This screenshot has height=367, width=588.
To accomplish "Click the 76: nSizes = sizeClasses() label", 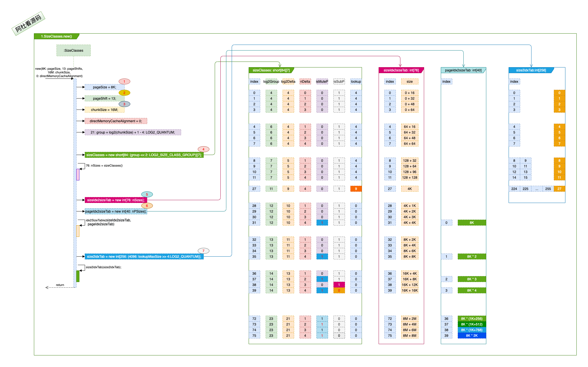I will 104,165.
